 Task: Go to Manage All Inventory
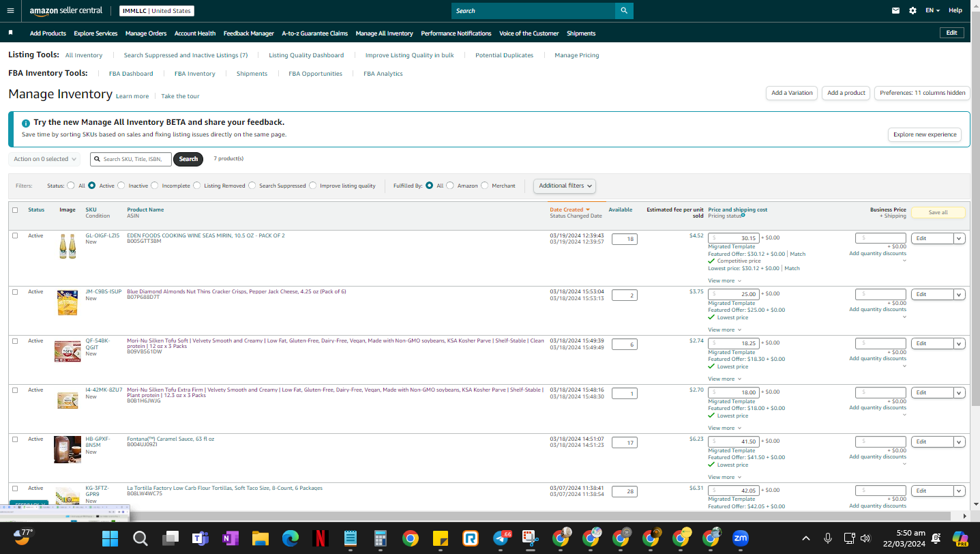[x=384, y=33]
